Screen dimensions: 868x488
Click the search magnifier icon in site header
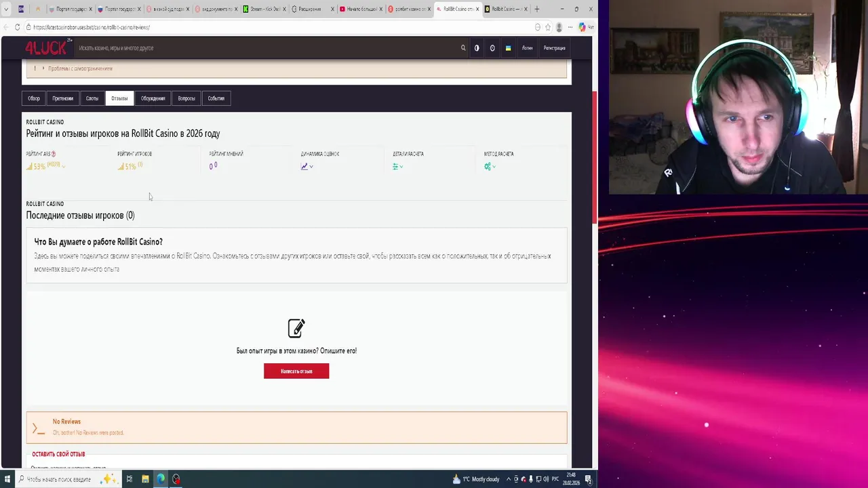(x=463, y=48)
